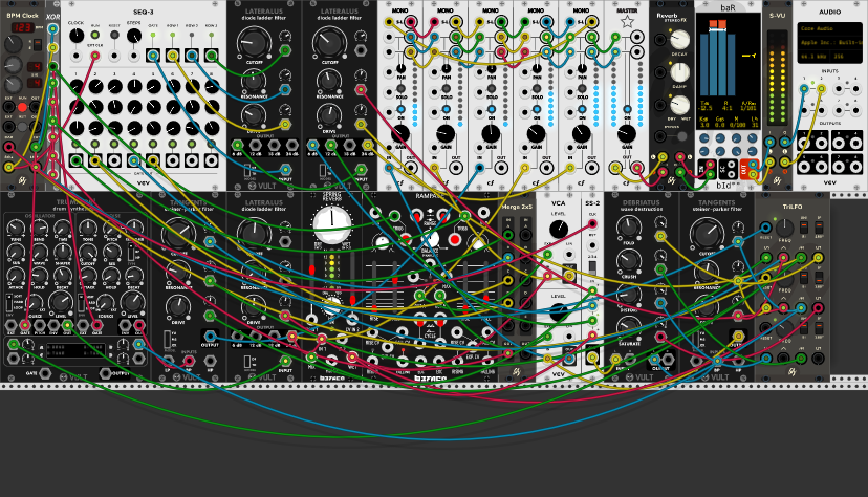The image size is (868, 497).
Task: Click the BPM Clock RST button
Action: (23, 126)
